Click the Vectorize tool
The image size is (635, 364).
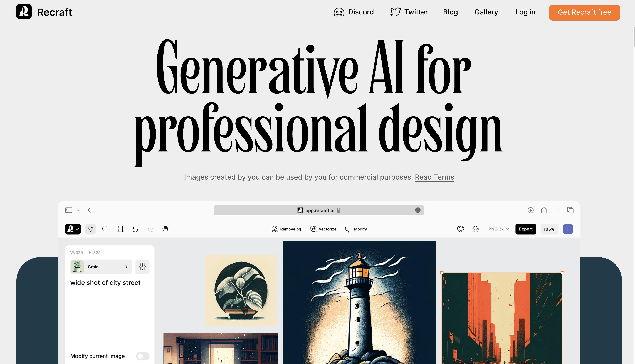pyautogui.click(x=323, y=229)
